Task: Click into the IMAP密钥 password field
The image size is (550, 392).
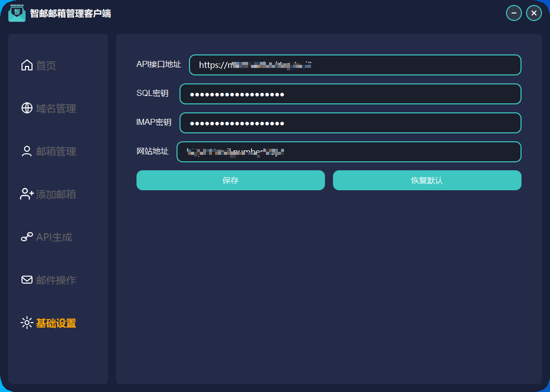Action: pos(350,123)
